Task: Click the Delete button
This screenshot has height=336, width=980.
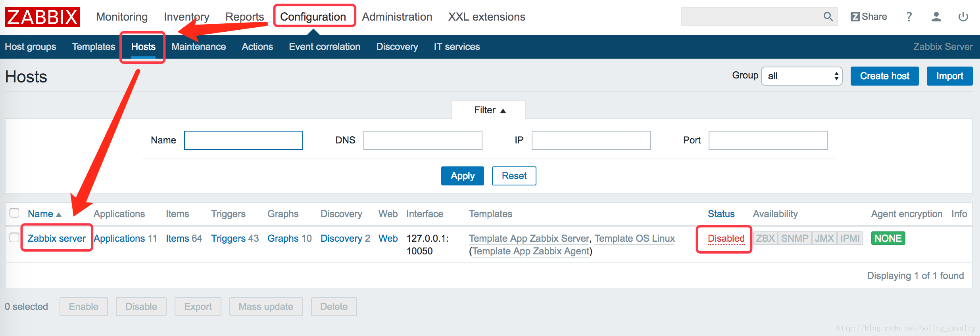Action: point(334,307)
